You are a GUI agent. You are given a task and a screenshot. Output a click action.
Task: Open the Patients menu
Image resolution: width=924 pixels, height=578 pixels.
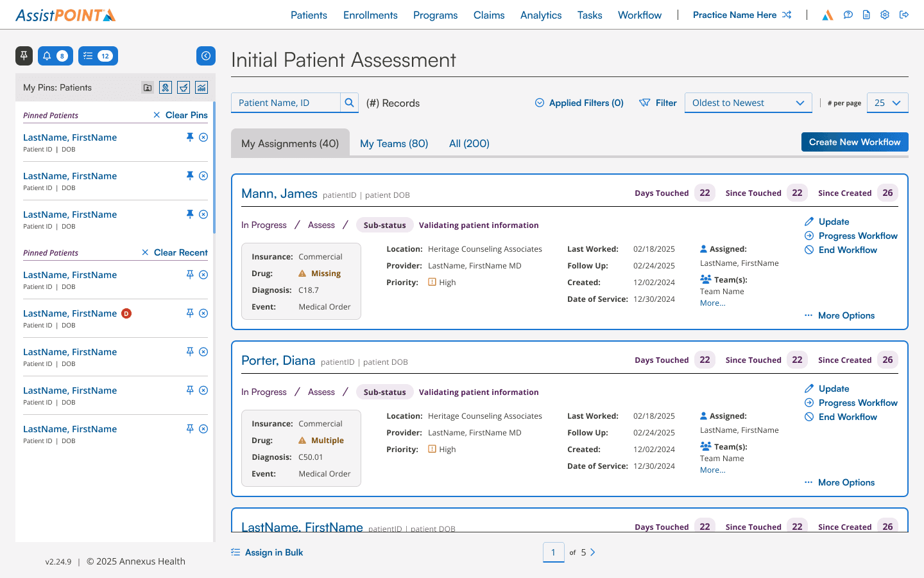(309, 15)
